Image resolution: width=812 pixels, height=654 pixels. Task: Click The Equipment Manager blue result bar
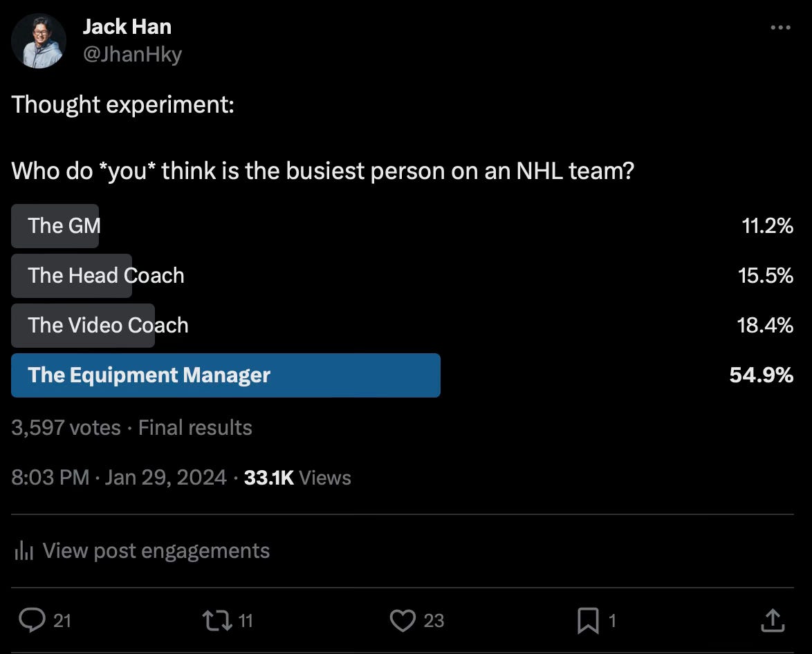[x=225, y=375]
